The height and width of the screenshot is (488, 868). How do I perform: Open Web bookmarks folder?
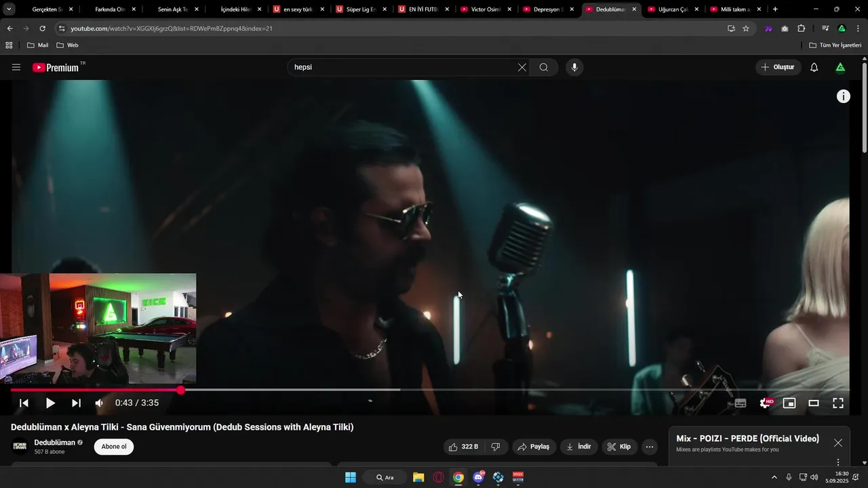tap(67, 45)
